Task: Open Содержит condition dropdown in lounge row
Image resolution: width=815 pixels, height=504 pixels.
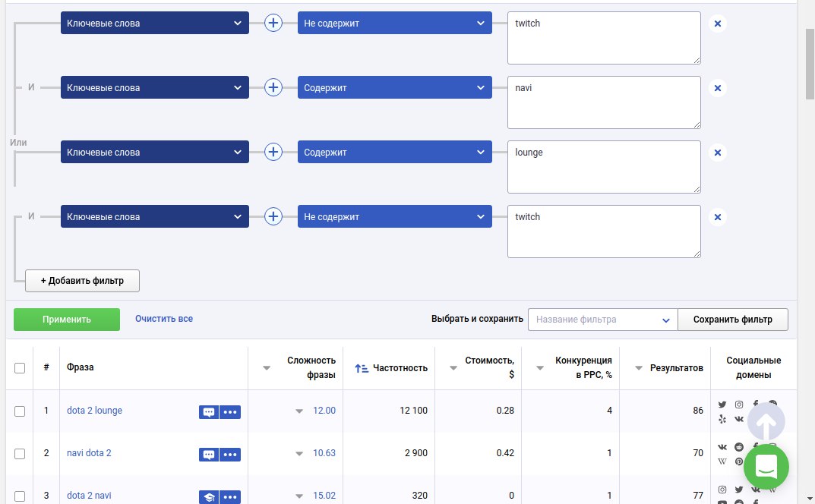Action: pos(394,152)
